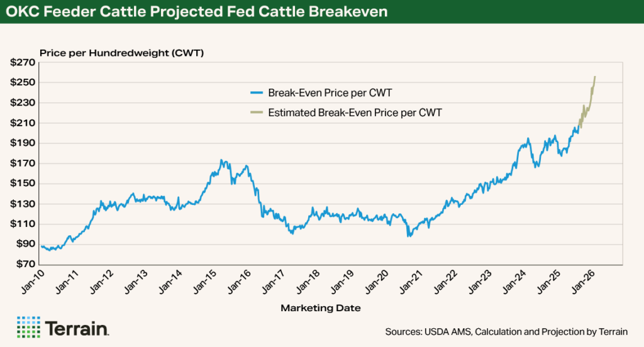Click the tan Estimated Break-Even legend swatch
This screenshot has width=644, height=347.
pyautogui.click(x=257, y=113)
